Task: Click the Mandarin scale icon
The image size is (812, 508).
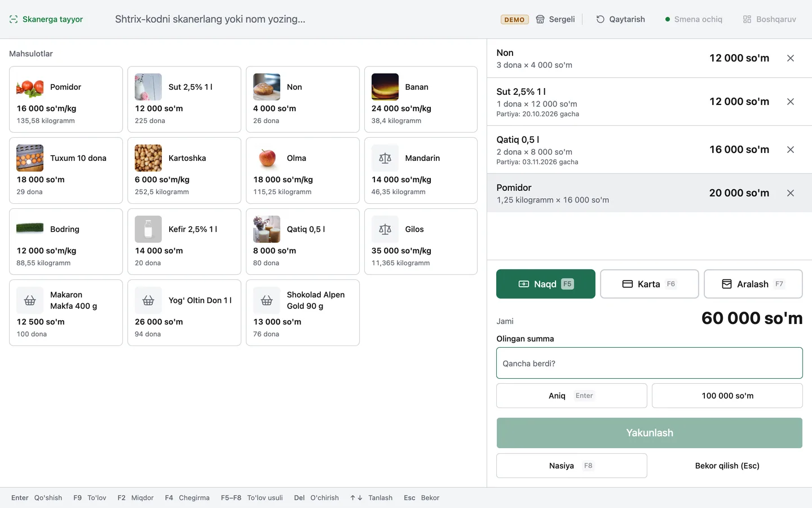Action: point(385,158)
